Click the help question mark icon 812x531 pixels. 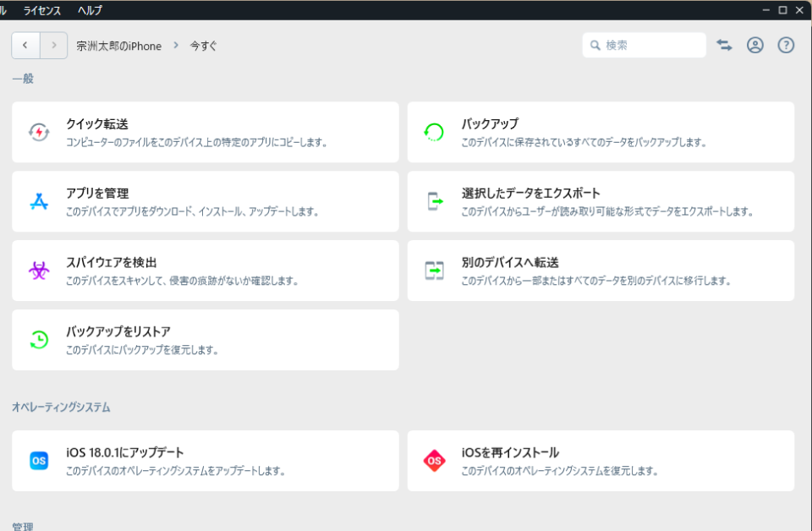click(787, 45)
